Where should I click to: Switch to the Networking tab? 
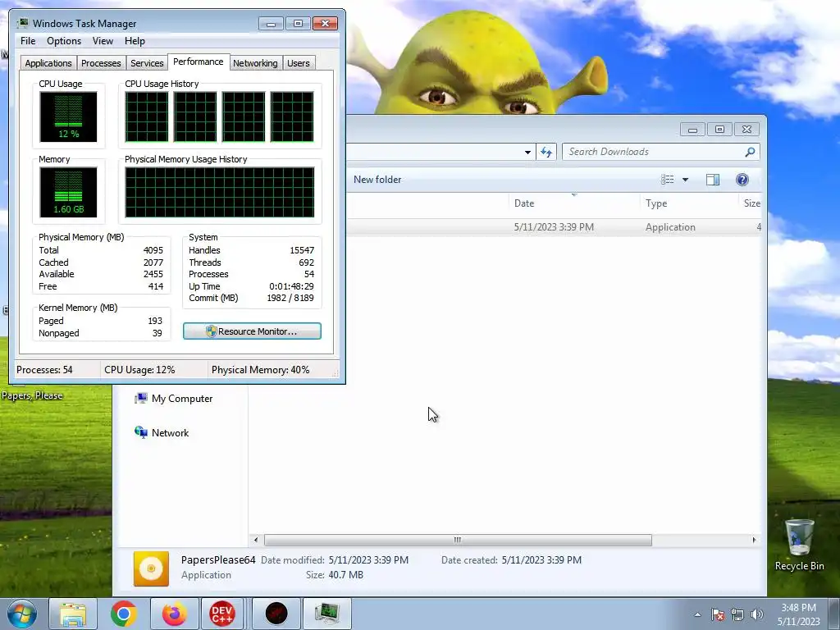[255, 62]
